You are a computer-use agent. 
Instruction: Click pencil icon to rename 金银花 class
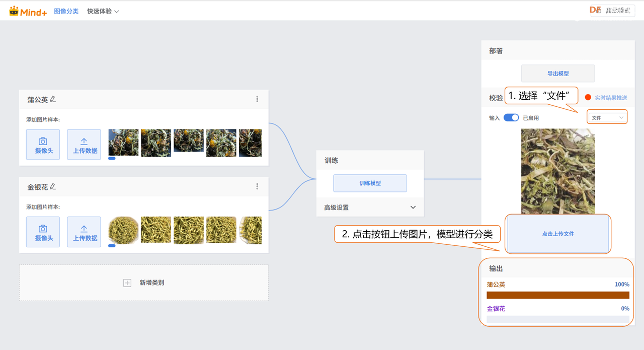point(53,186)
